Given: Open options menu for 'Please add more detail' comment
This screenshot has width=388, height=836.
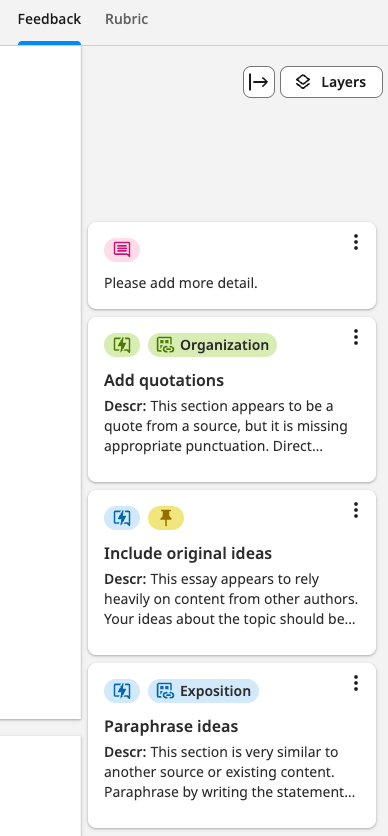Looking at the screenshot, I should pos(355,242).
